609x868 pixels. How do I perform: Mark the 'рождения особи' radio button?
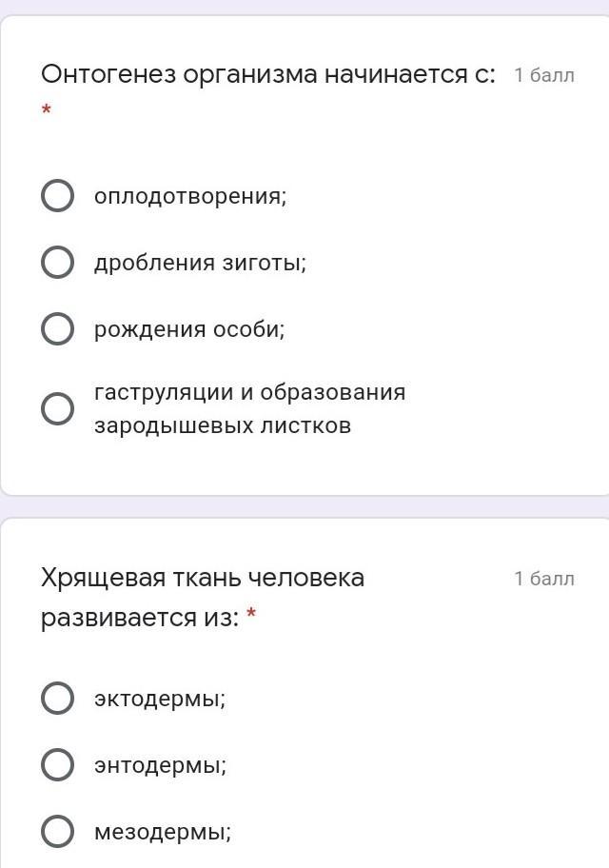click(57, 329)
